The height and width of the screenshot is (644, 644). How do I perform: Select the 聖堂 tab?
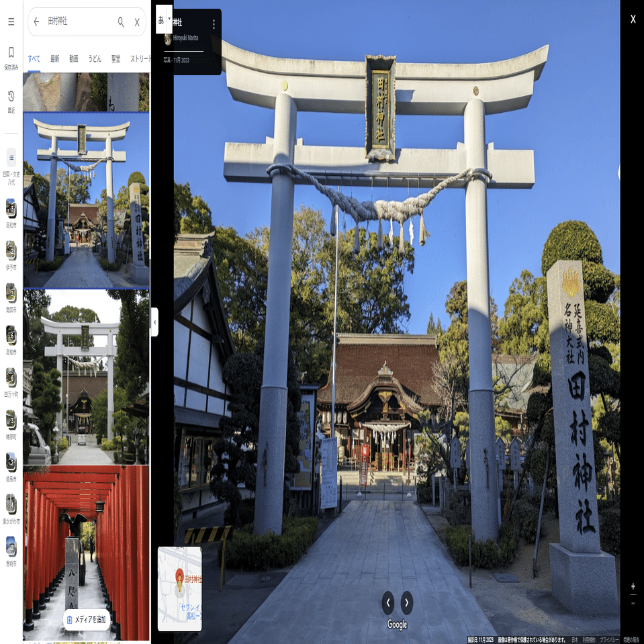pyautogui.click(x=116, y=58)
